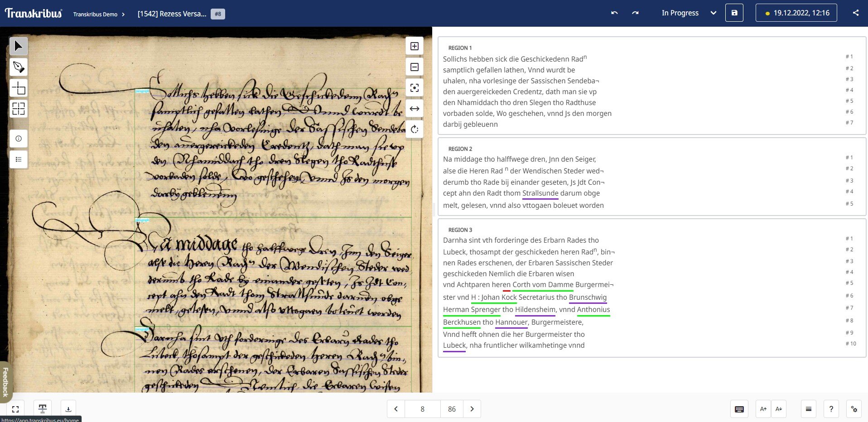This screenshot has height=422, width=868.
Task: Open the In Progress status dropdown
Action: tap(688, 13)
